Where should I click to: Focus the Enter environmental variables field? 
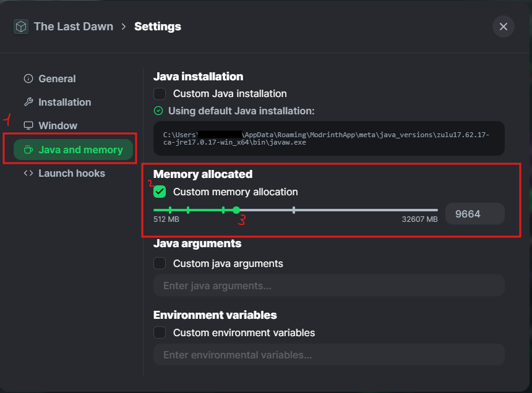click(x=328, y=355)
